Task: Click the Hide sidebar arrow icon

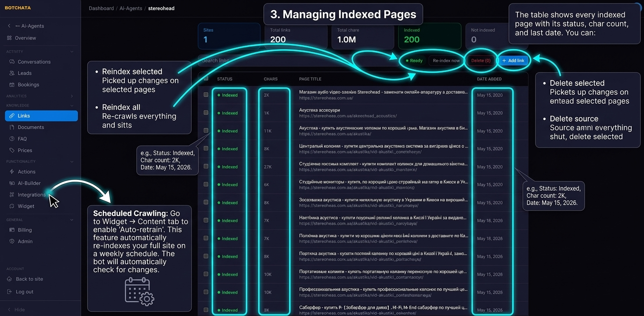Action: (9, 310)
